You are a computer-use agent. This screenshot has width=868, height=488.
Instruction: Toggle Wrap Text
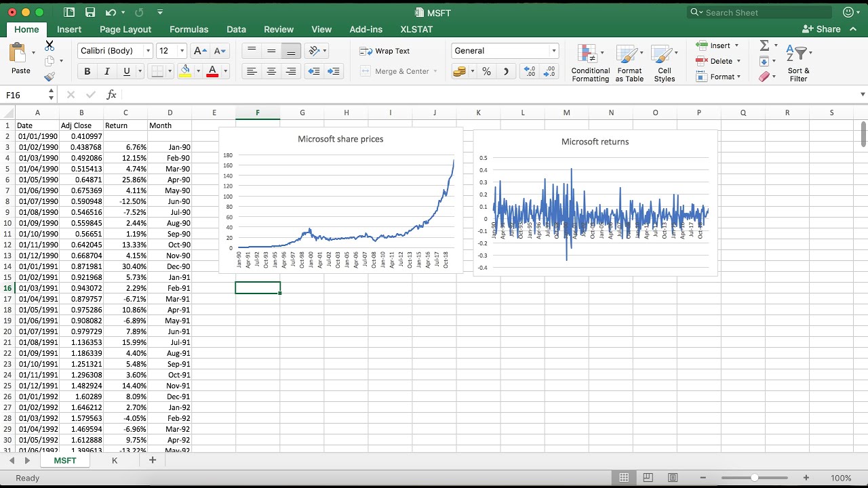(x=384, y=51)
